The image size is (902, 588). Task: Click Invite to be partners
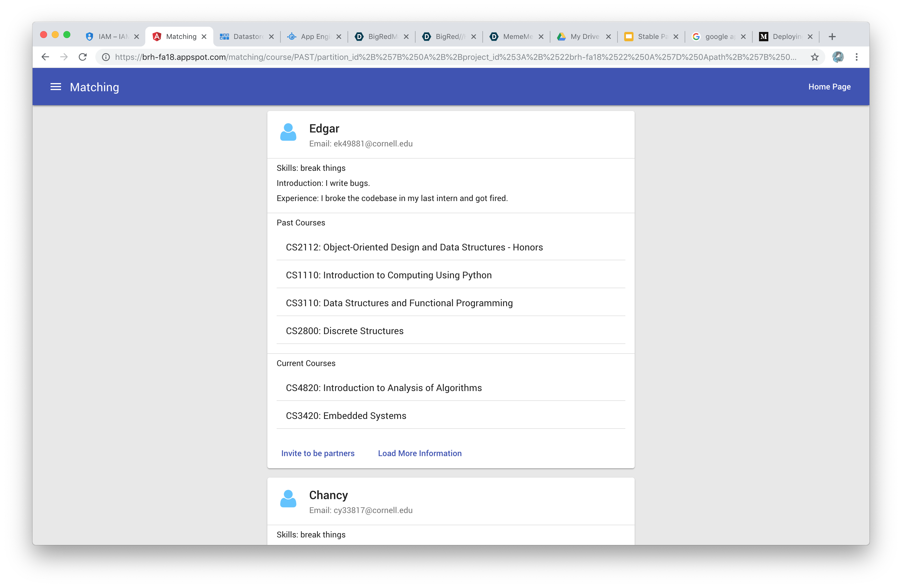pyautogui.click(x=318, y=453)
